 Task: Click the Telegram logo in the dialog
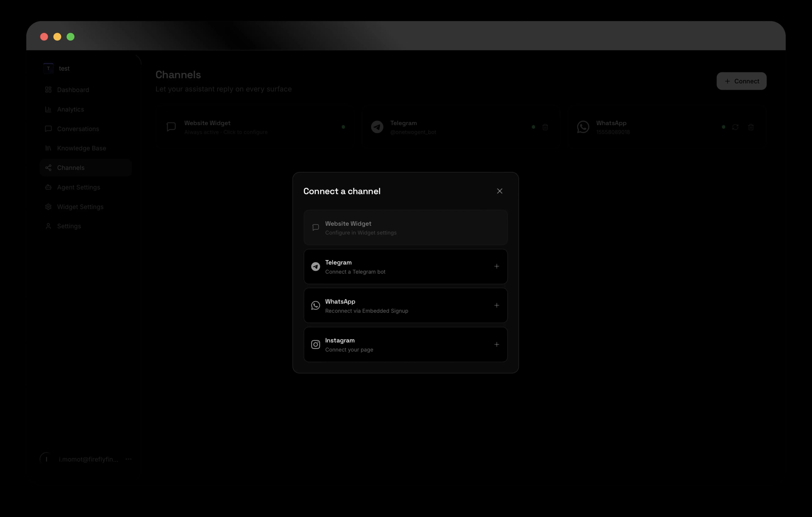click(315, 266)
